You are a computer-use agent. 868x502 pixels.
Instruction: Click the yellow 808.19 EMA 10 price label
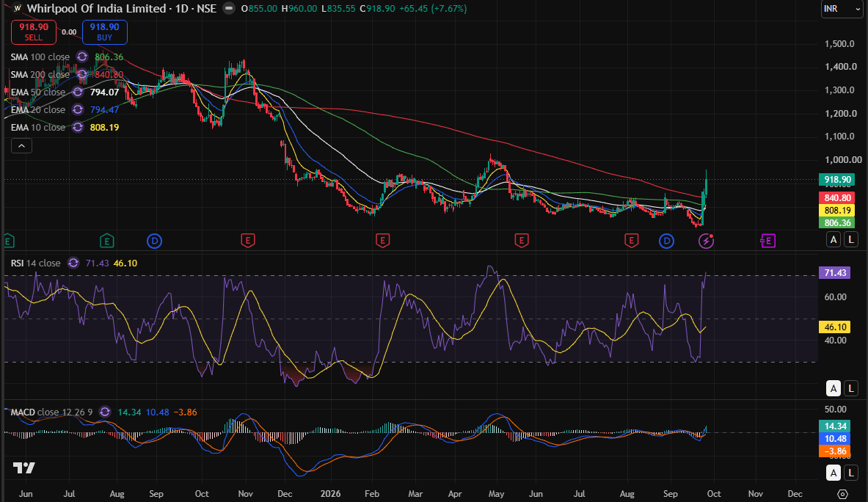tap(837, 211)
